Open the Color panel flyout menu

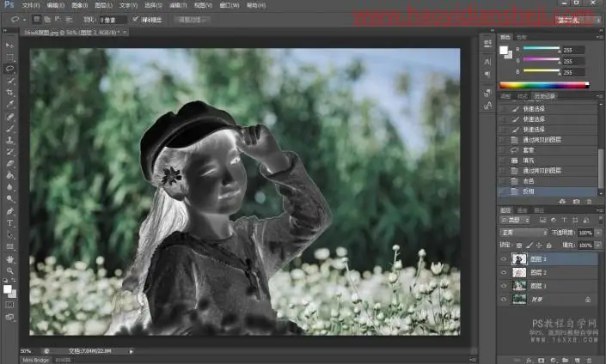(599, 37)
